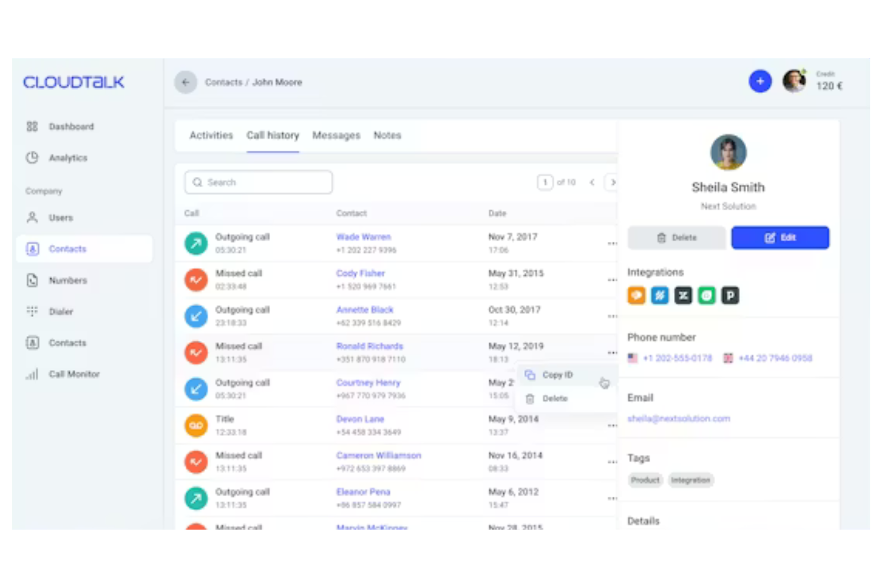Open the Analytics section in the sidebar
Viewport: 882px width, 588px height.
tap(68, 158)
